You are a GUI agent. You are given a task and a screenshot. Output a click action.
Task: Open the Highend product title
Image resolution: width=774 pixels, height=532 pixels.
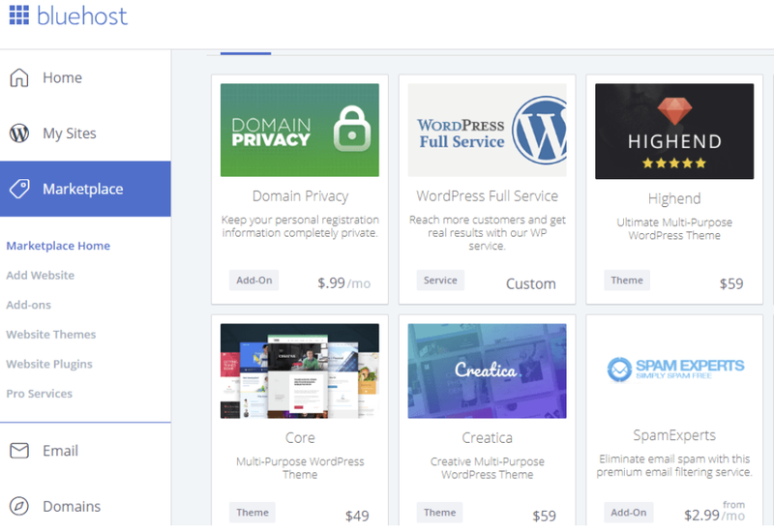coord(674,198)
